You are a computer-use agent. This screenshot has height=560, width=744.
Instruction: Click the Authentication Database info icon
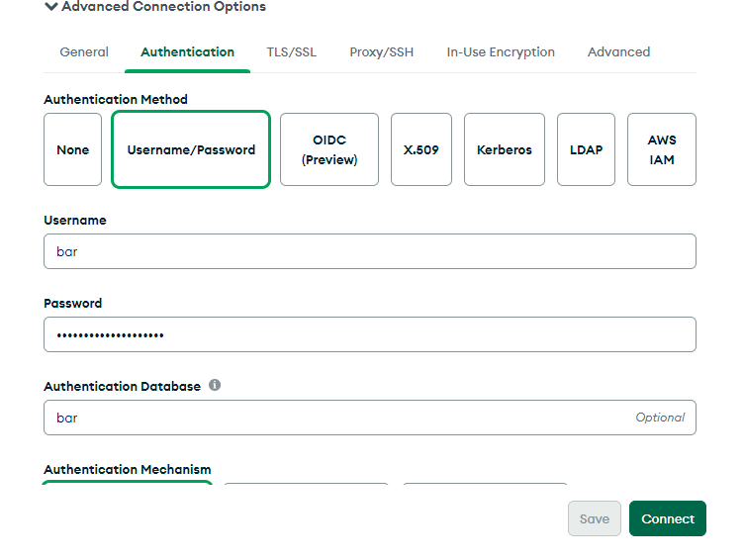[x=215, y=385]
